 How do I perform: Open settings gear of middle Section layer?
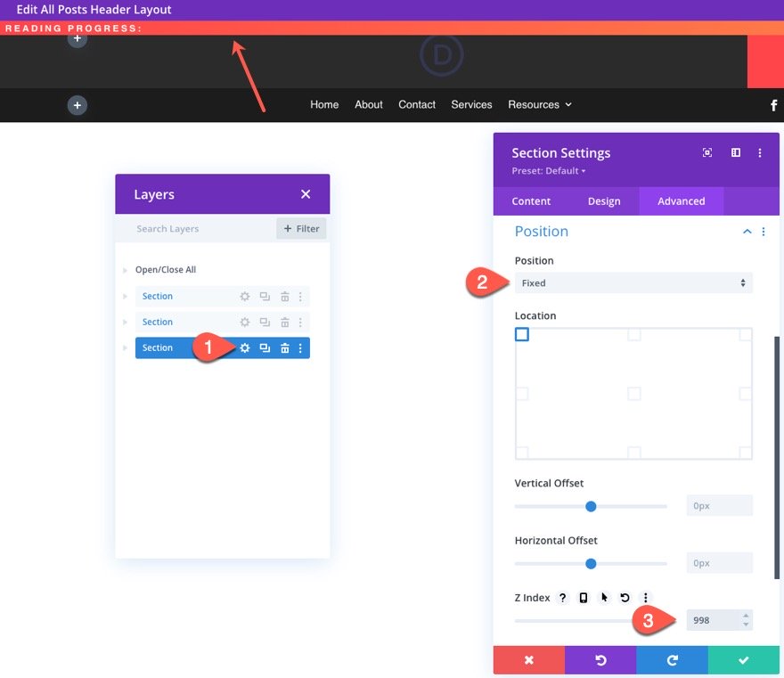[x=244, y=322]
